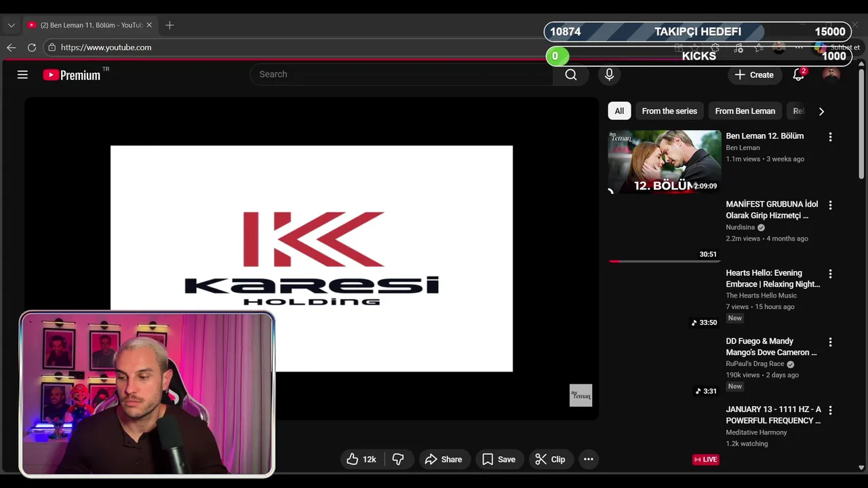Screen dimensions: 868x488
Task: Expand the browser tab search dropdown
Action: click(x=12, y=25)
